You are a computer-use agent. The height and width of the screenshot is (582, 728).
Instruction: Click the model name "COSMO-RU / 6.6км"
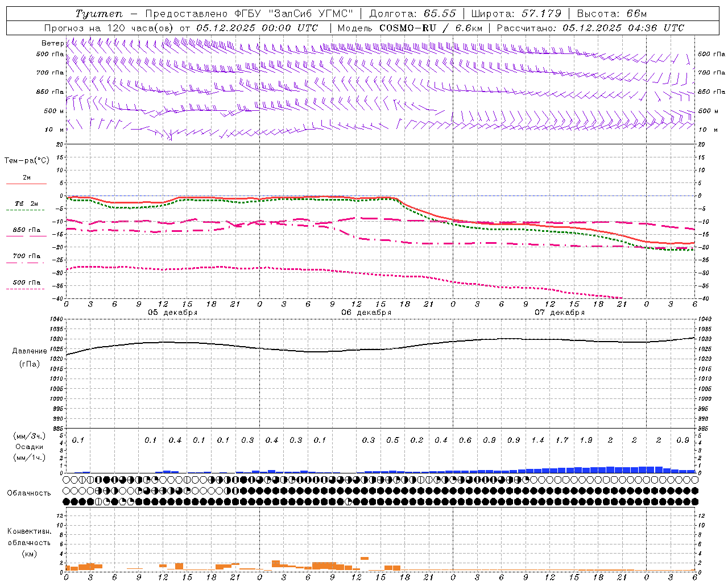coord(431,28)
